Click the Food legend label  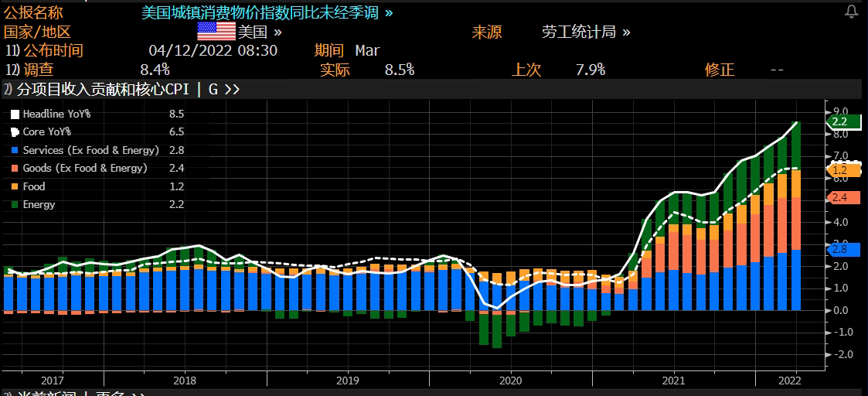(x=34, y=186)
